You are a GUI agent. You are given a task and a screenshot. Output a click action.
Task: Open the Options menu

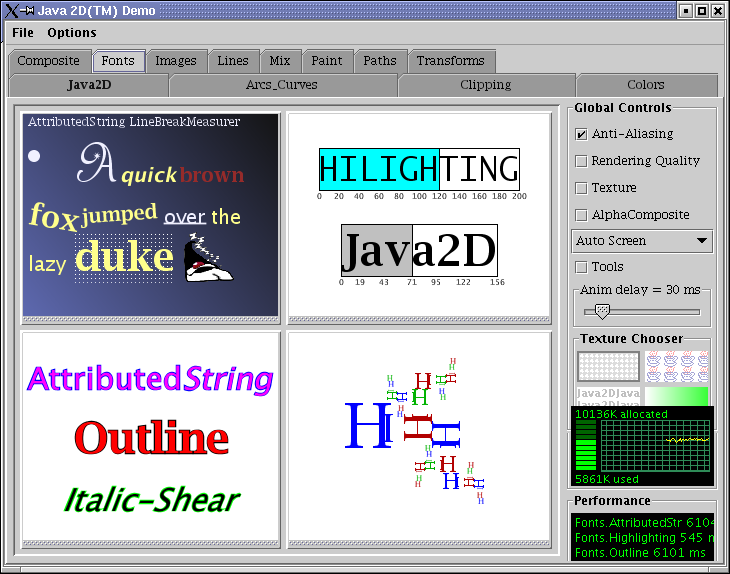pyautogui.click(x=72, y=33)
